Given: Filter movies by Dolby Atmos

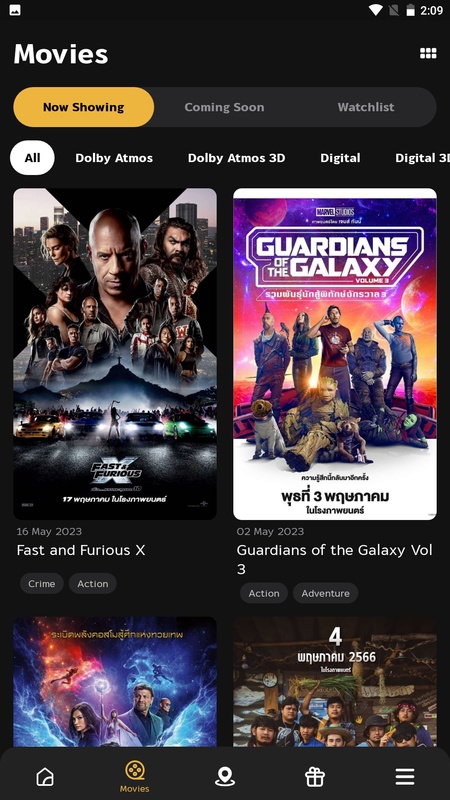Looking at the screenshot, I should [x=114, y=158].
